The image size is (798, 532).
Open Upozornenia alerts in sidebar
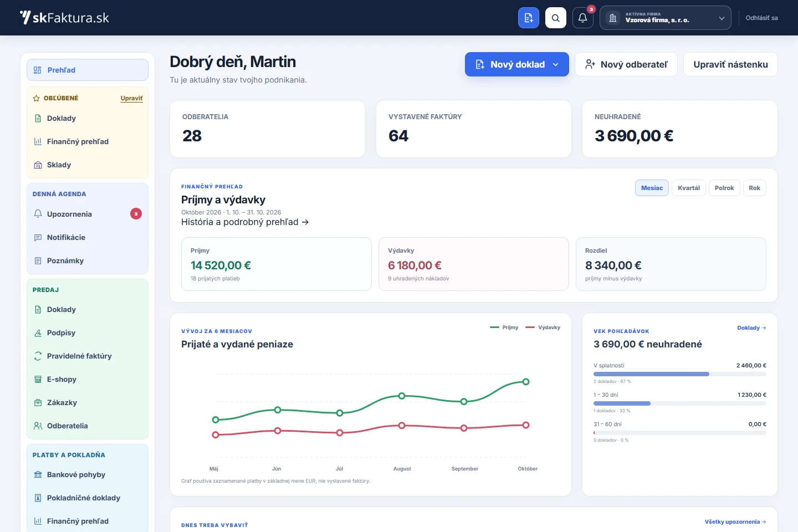pos(88,214)
